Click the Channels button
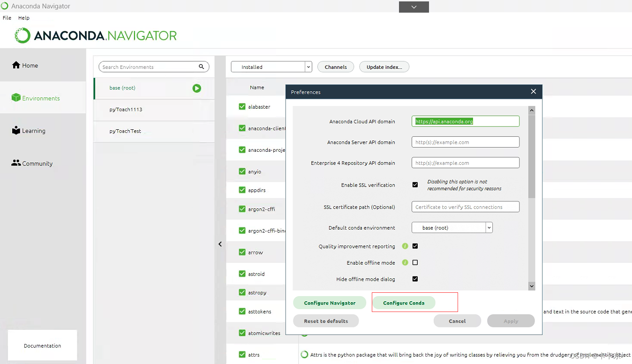 [x=336, y=67]
